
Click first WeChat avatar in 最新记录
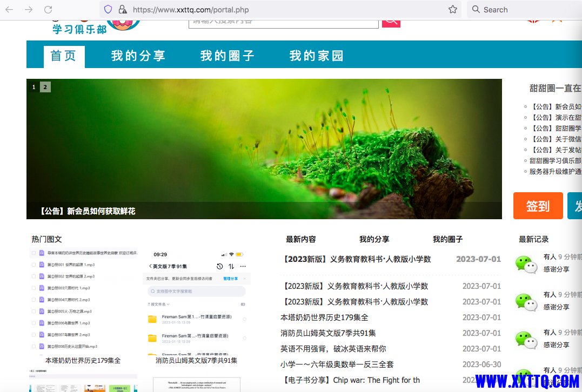coord(526,265)
